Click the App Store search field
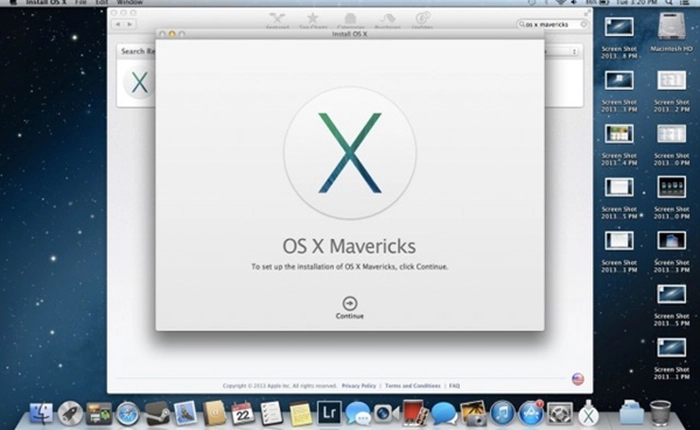The width and height of the screenshot is (700, 430). point(552,25)
